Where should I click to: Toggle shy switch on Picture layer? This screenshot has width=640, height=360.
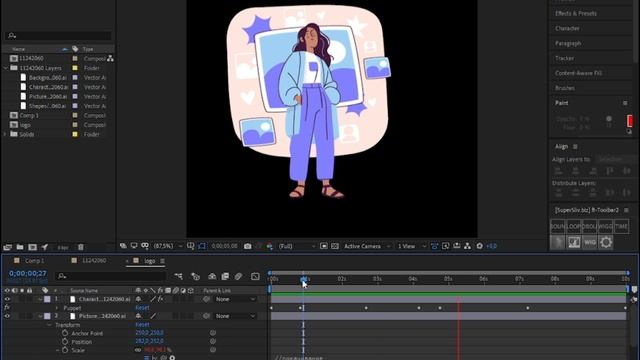138,316
